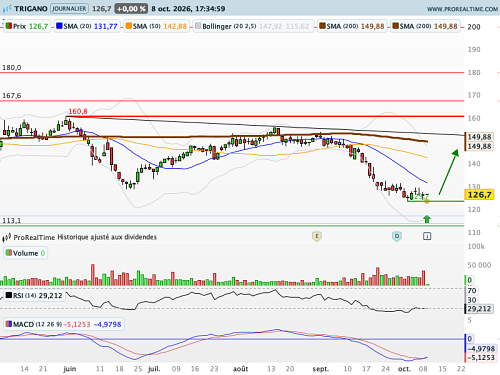Click the +0,00 % variation badge
This screenshot has width=500, height=375.
(x=131, y=9)
